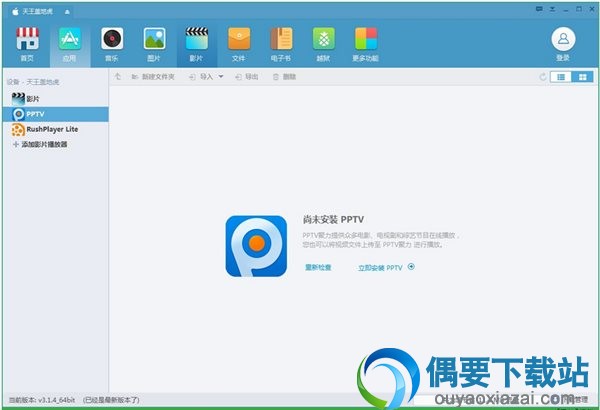Image resolution: width=600 pixels, height=410 pixels.
Task: Open the 图片 photos section
Action: 154,44
